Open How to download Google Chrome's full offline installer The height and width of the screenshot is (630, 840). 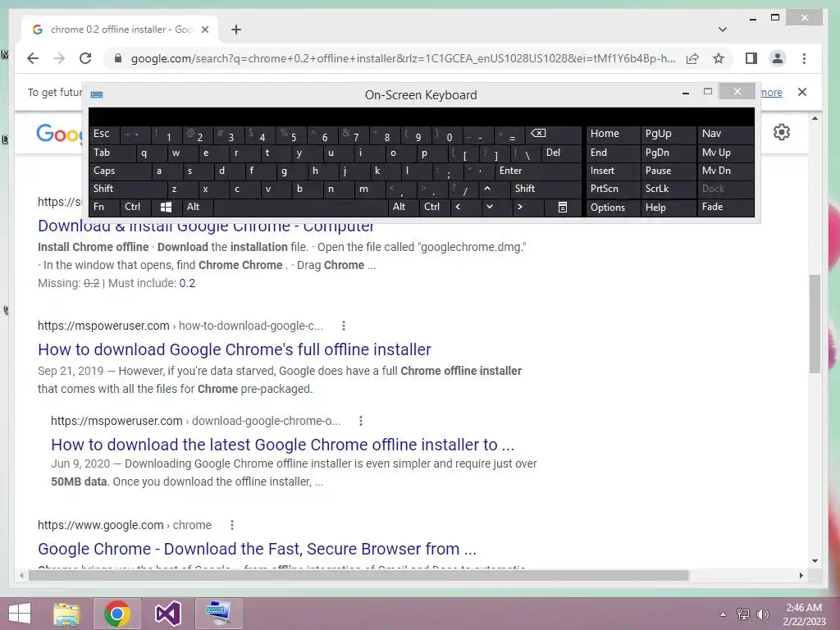(x=234, y=349)
